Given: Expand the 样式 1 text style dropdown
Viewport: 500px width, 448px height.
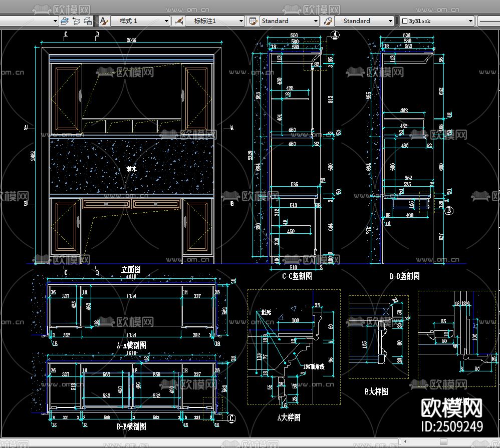Looking at the screenshot, I should pos(166,21).
